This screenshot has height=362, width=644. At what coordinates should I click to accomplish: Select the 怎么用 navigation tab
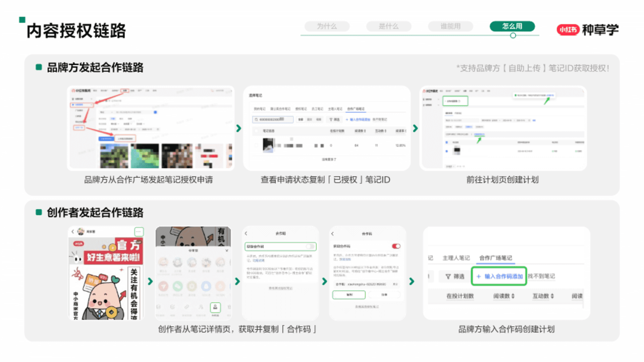tap(512, 26)
